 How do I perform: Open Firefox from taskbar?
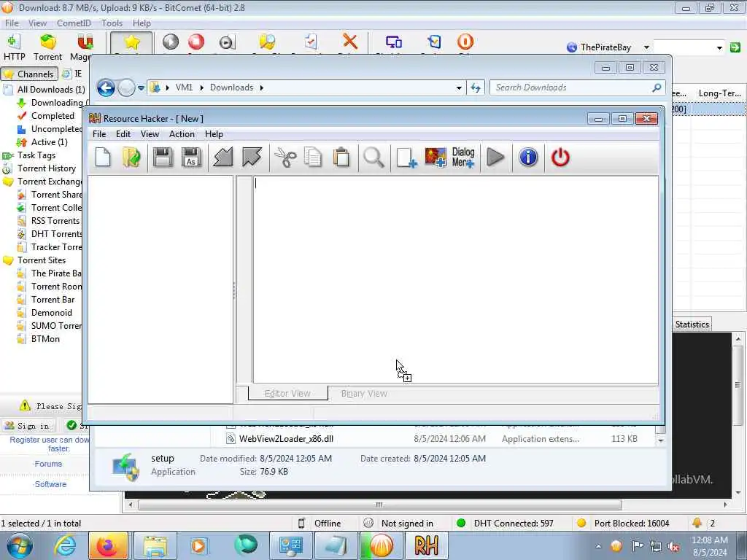click(x=108, y=545)
